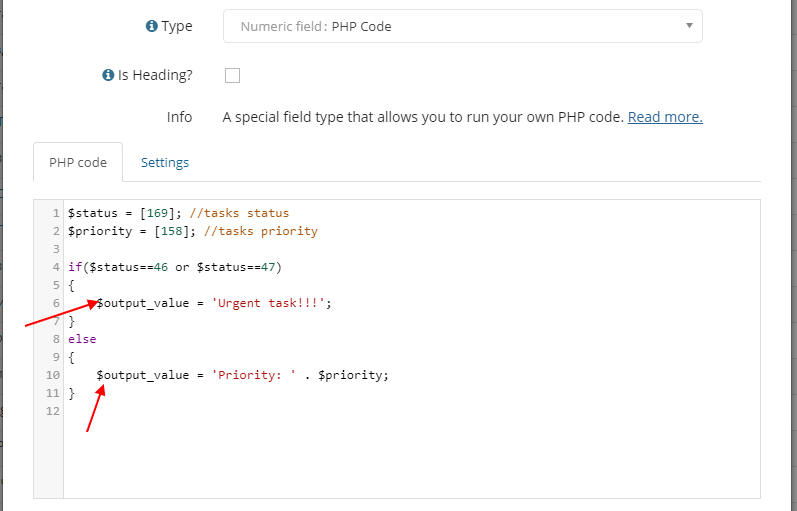
Task: Tick the Is Heading? checkbox
Action: pos(232,75)
